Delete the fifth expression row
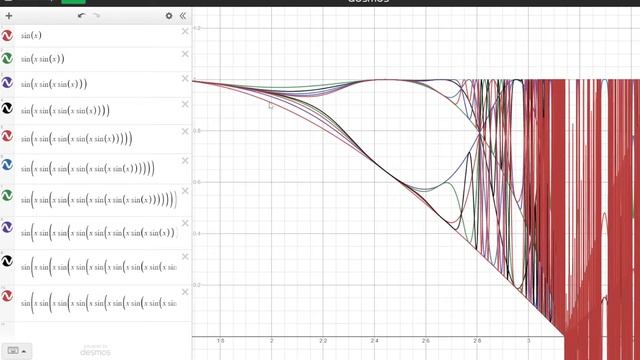 185,131
